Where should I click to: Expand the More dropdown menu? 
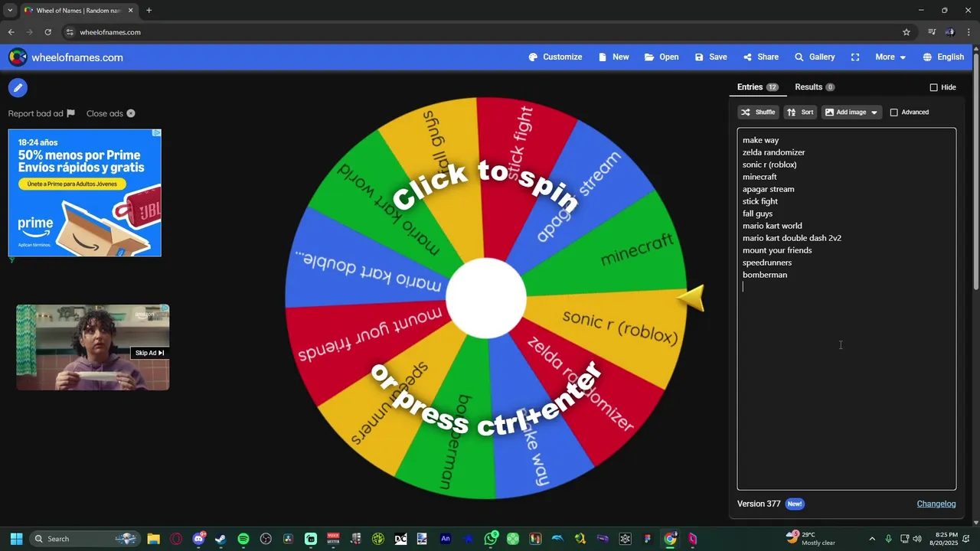890,57
